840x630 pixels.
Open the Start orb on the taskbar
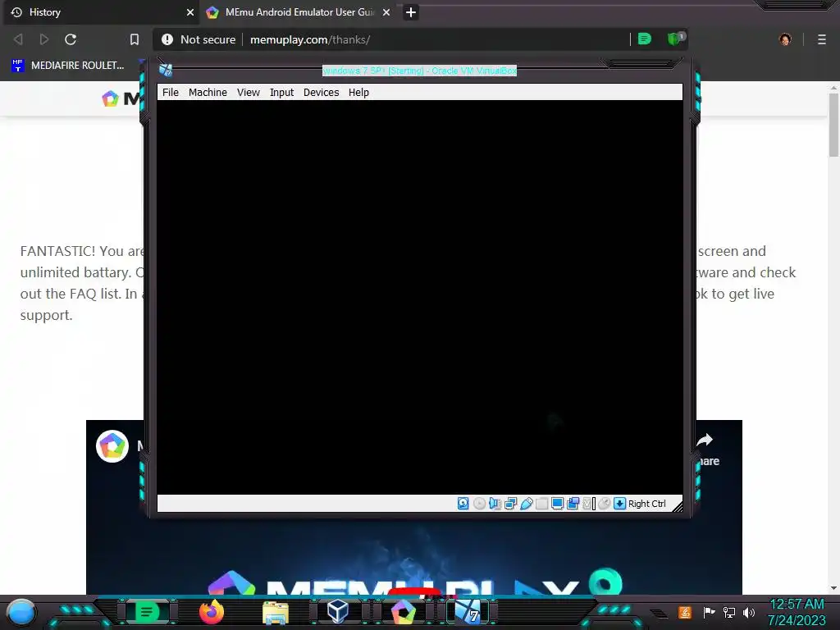pyautogui.click(x=21, y=612)
